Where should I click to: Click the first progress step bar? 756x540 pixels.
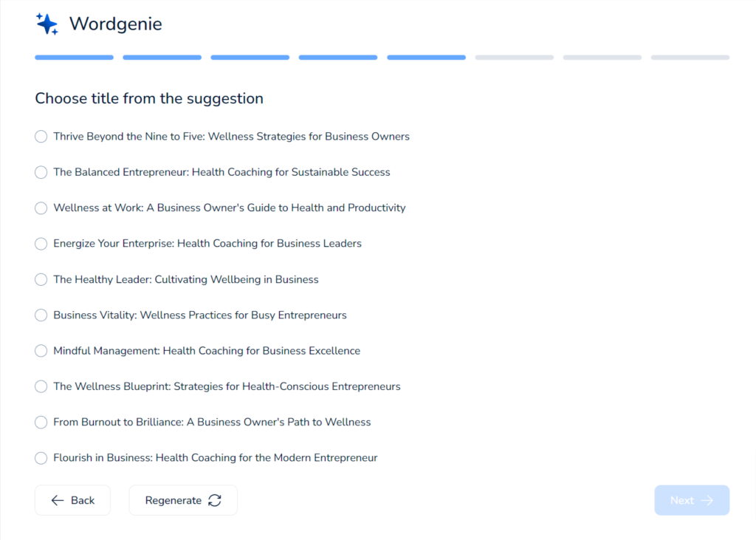click(74, 57)
